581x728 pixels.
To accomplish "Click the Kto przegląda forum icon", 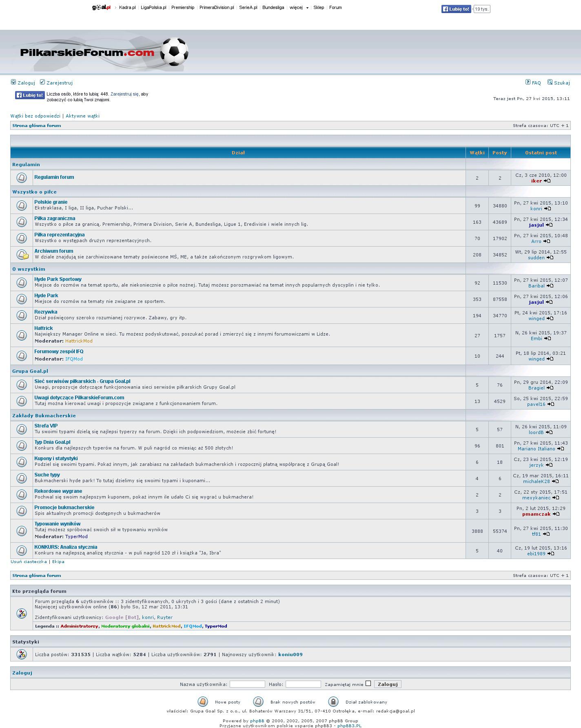I will point(22,613).
